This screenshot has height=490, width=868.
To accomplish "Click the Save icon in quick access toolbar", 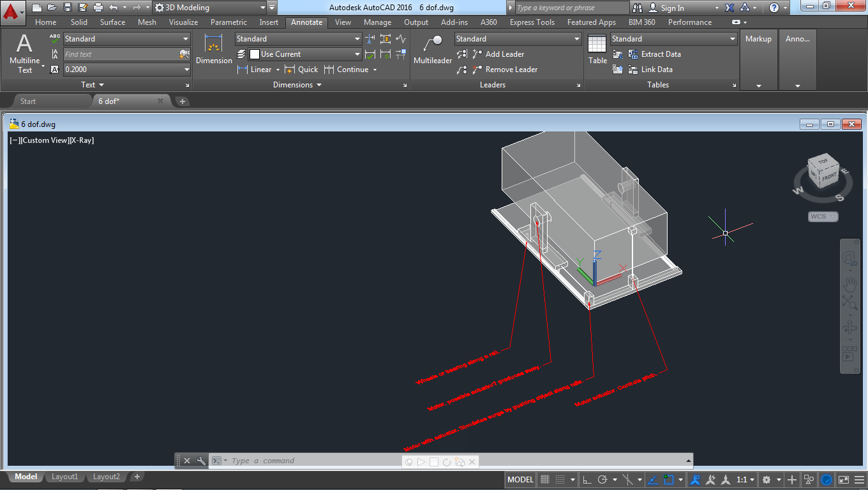I will 67,8.
